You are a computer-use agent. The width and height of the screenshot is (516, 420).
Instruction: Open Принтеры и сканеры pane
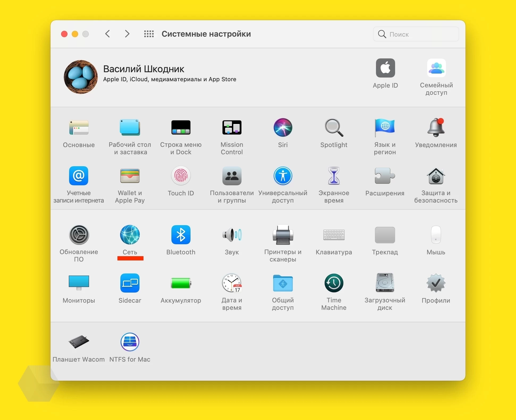tap(283, 235)
